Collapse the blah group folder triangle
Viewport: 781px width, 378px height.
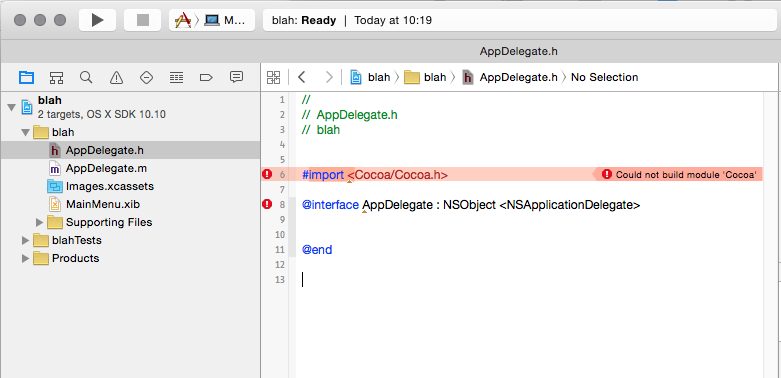(x=25, y=132)
